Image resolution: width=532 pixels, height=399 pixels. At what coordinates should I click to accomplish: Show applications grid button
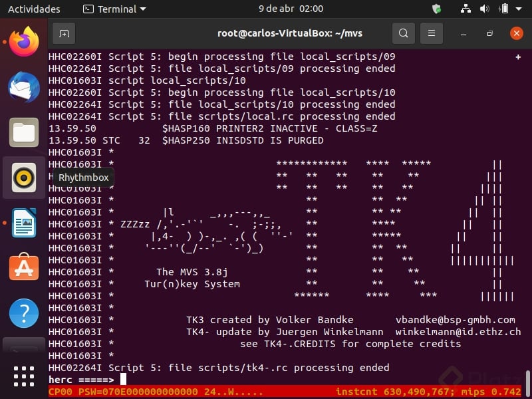pyautogui.click(x=24, y=376)
